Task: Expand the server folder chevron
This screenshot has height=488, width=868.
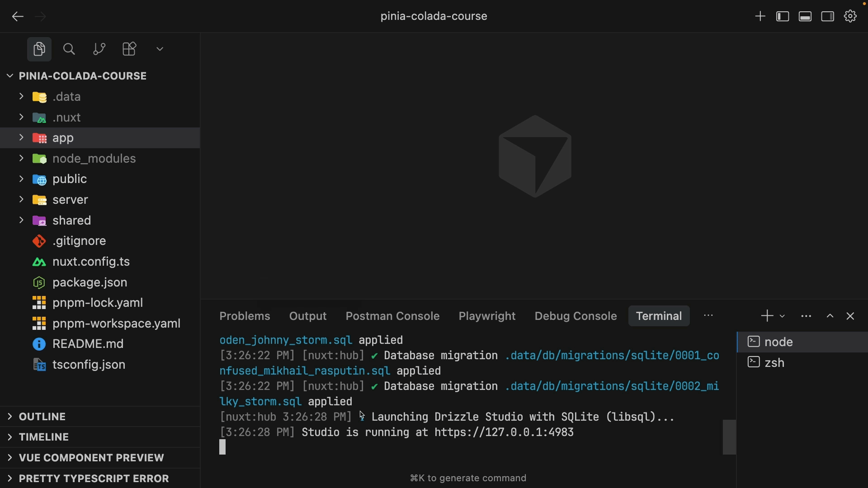Action: (x=21, y=199)
